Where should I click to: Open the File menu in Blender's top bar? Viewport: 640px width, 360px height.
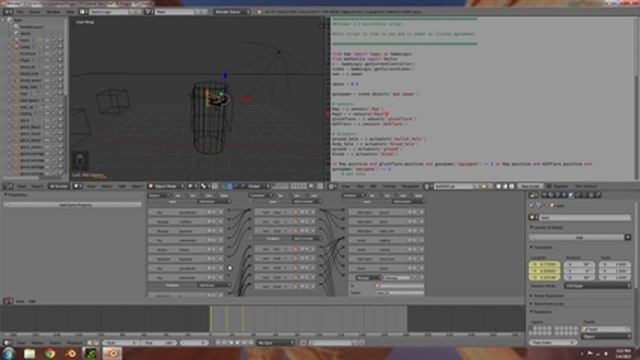[20, 12]
